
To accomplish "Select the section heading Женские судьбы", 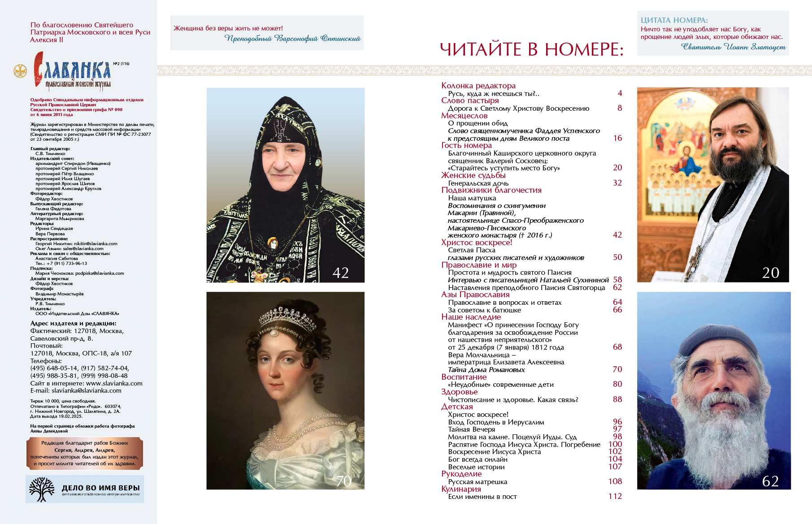I will pyautogui.click(x=473, y=175).
